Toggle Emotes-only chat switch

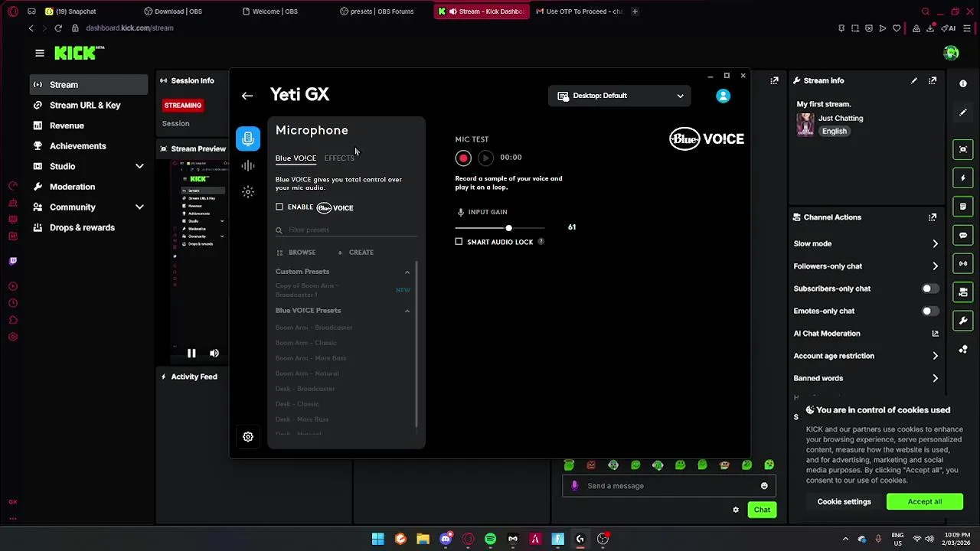coord(929,311)
